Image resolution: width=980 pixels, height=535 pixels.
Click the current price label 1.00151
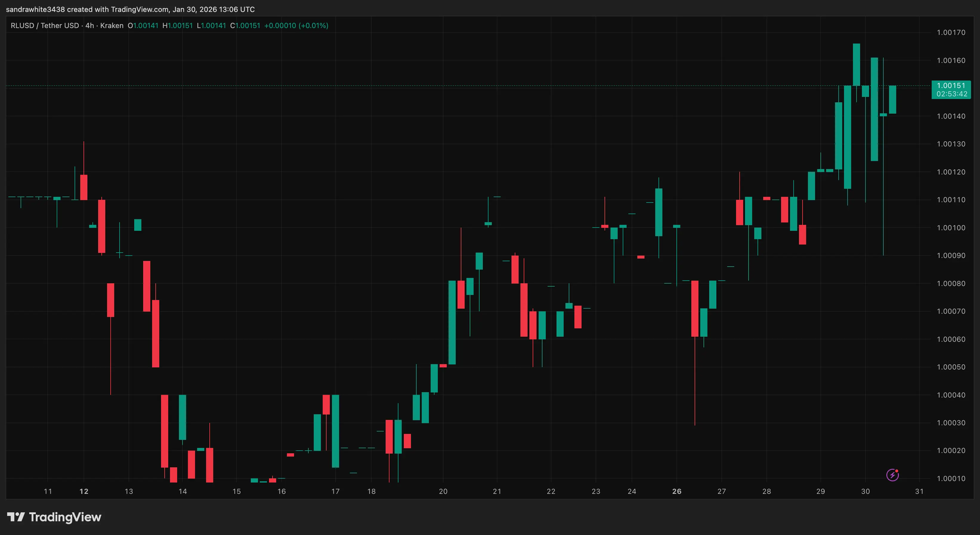tap(951, 86)
